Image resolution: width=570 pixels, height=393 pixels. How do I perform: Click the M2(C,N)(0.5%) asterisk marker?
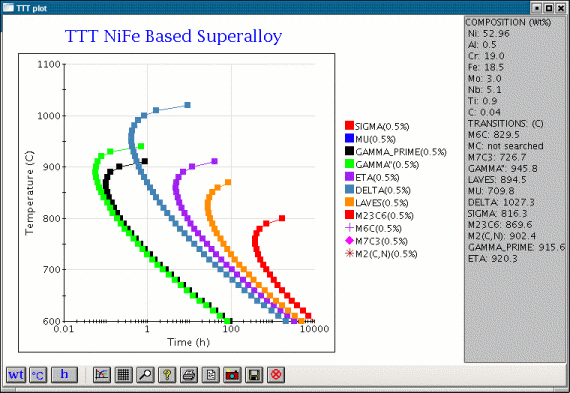349,253
